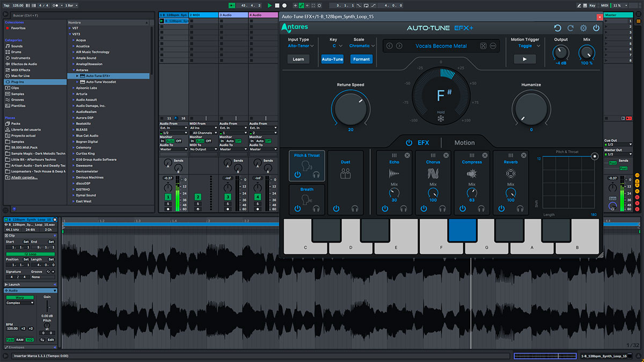This screenshot has width=644, height=362.
Task: Solo the Chorus effect with its headphones icon
Action: (443, 209)
